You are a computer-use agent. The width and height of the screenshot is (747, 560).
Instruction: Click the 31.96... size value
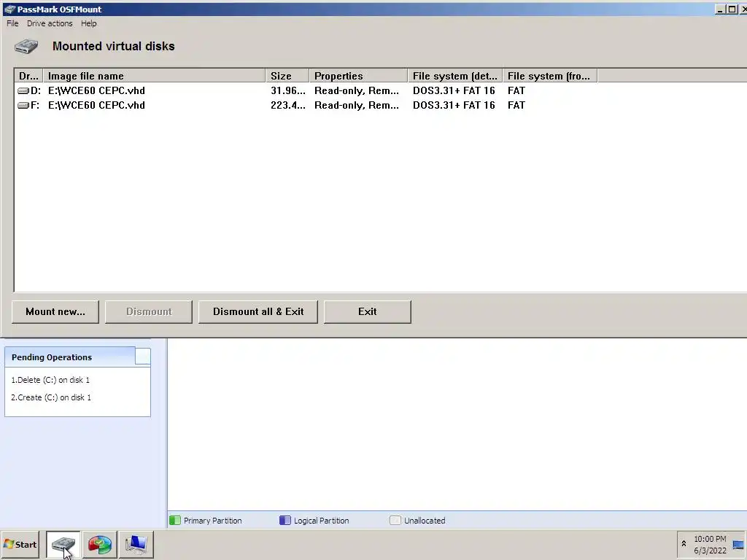tap(287, 90)
